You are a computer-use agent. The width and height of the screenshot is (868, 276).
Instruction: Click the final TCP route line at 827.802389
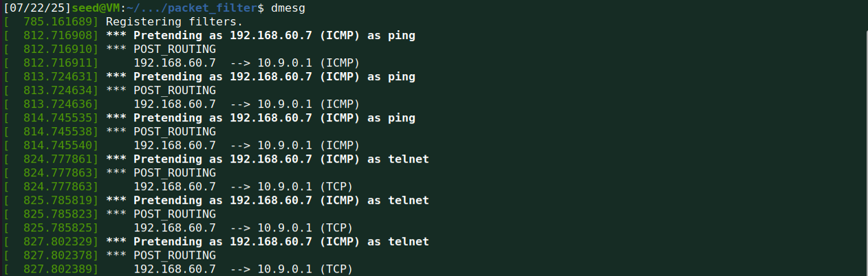(x=243, y=268)
